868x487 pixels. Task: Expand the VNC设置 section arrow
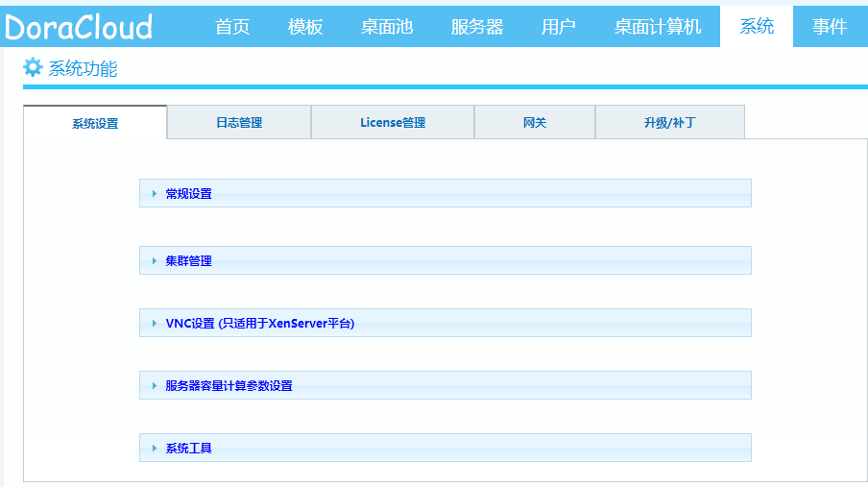point(155,323)
